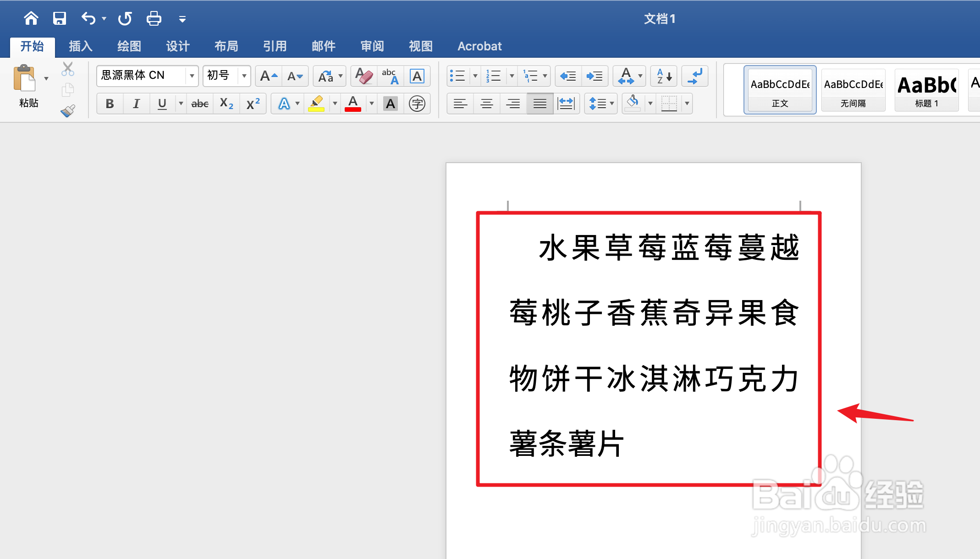Sort text with A-Z icon

(664, 76)
